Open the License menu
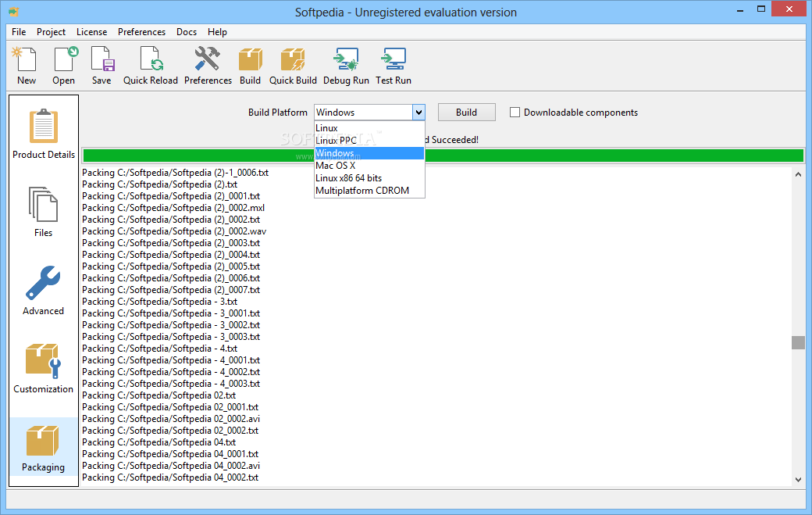 tap(91, 31)
